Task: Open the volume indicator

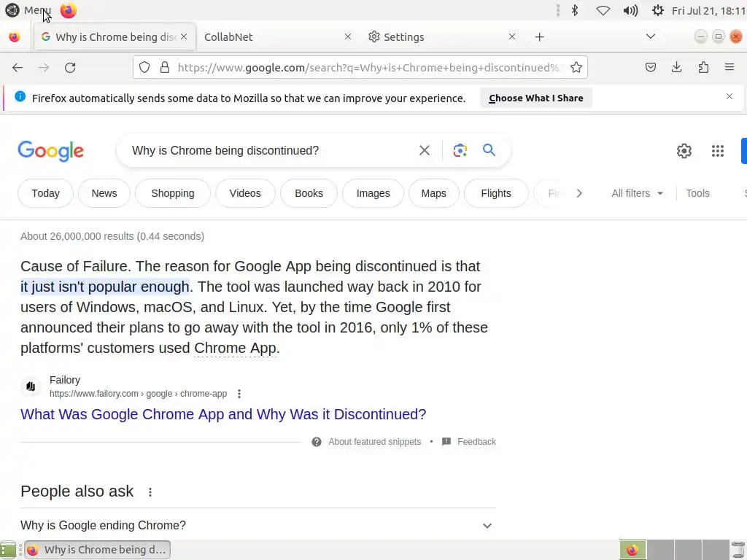Action: click(630, 10)
